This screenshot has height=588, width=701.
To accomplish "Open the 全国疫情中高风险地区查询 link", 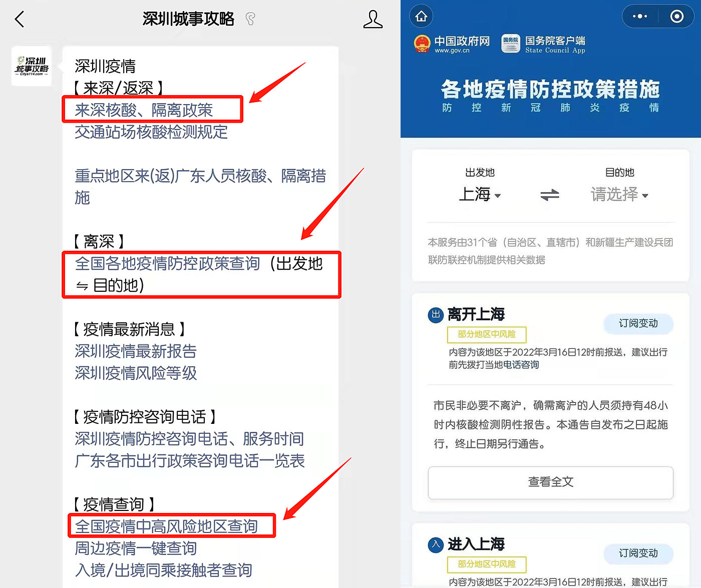I will point(166,526).
